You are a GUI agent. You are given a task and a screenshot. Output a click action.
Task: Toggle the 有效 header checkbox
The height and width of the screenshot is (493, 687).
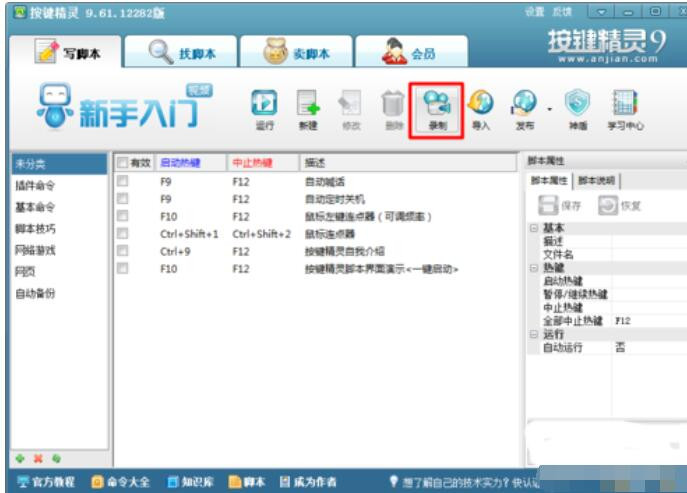[122, 162]
